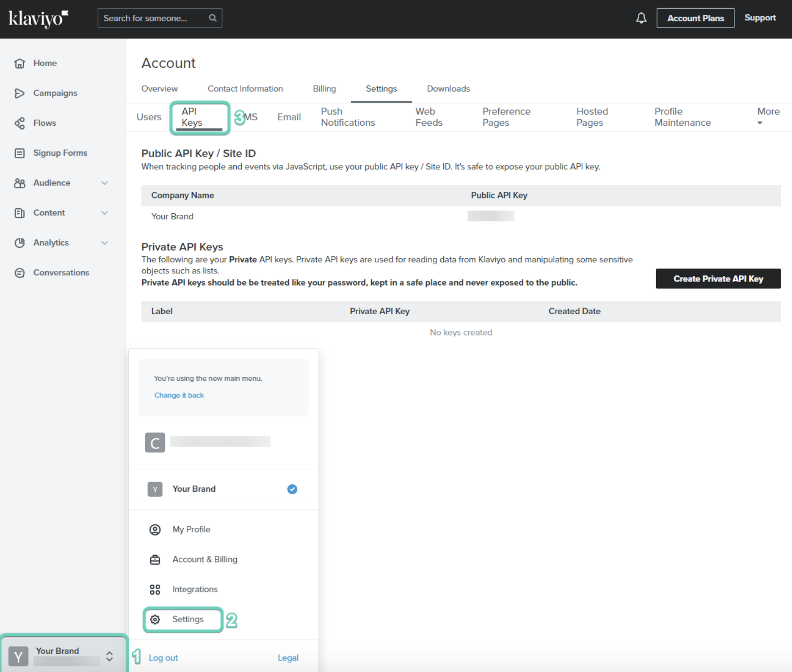
Task: Select the Settings account tab
Action: click(x=381, y=89)
